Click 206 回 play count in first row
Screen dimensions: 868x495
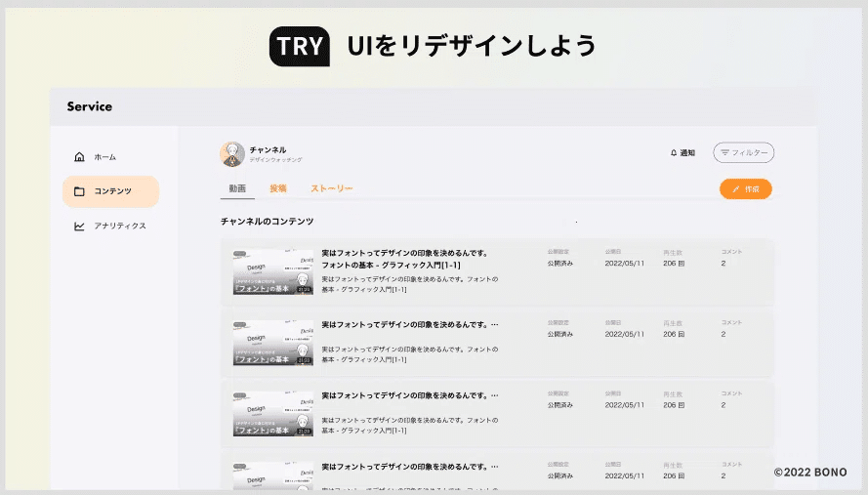pyautogui.click(x=674, y=264)
